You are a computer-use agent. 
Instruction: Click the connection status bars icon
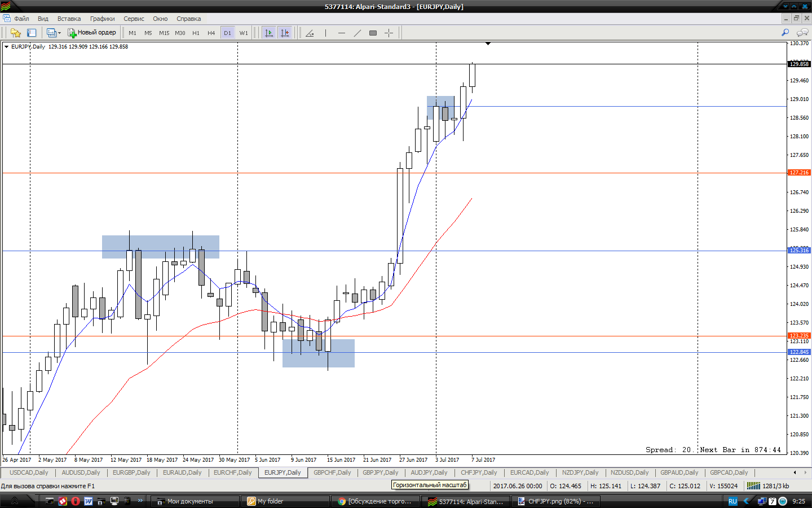tap(753, 485)
